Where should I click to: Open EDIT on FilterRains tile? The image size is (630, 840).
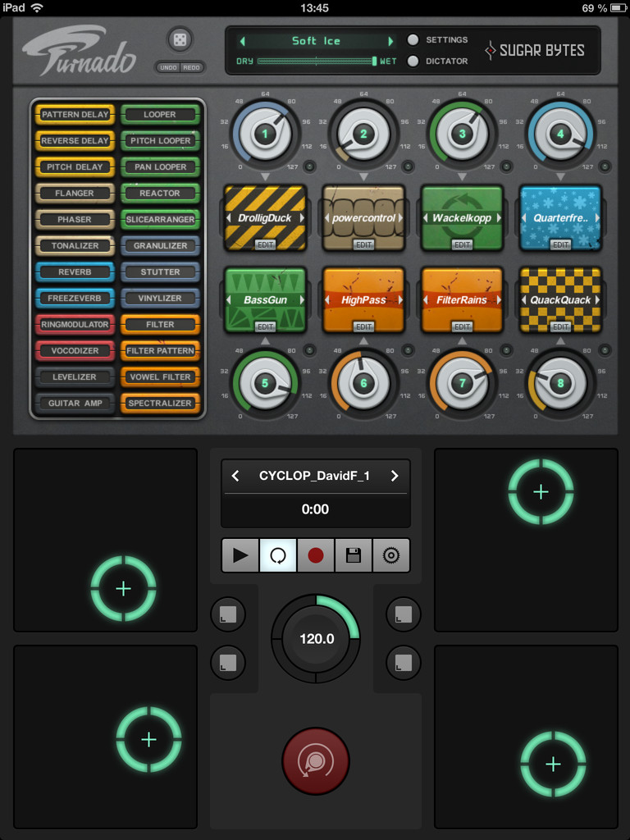pyautogui.click(x=463, y=326)
